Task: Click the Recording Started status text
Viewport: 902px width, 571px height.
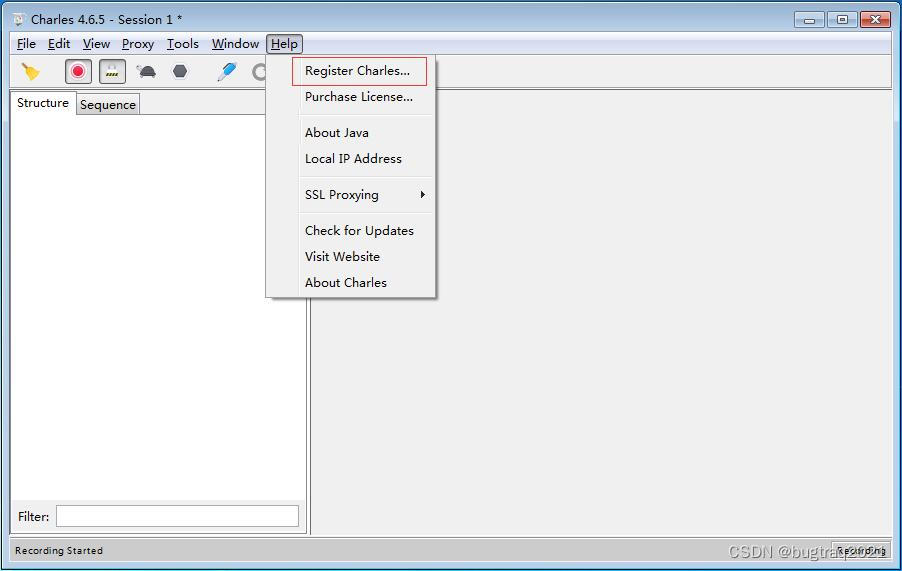Action: [x=59, y=550]
